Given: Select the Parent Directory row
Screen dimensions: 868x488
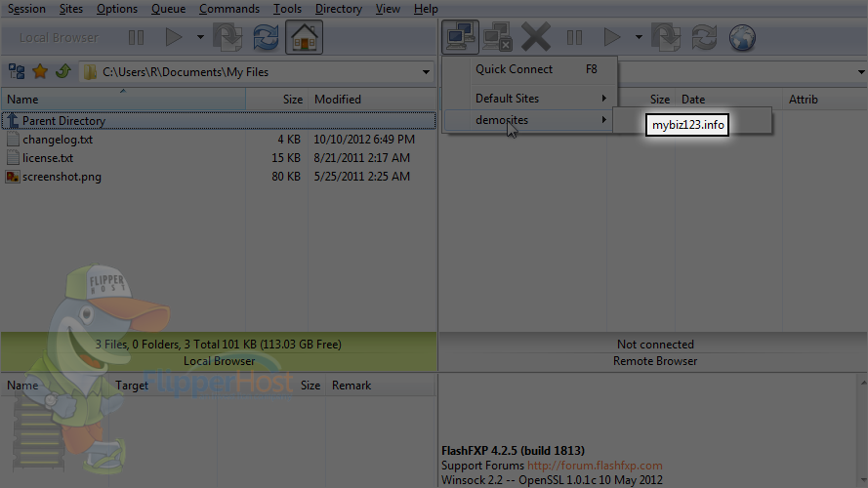Looking at the screenshot, I should click(219, 121).
